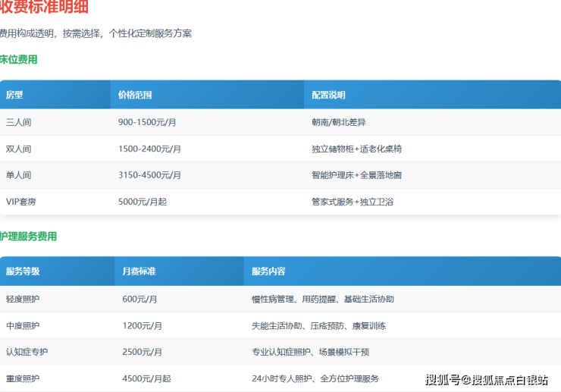Click the 床位费用 section title

coord(19,59)
